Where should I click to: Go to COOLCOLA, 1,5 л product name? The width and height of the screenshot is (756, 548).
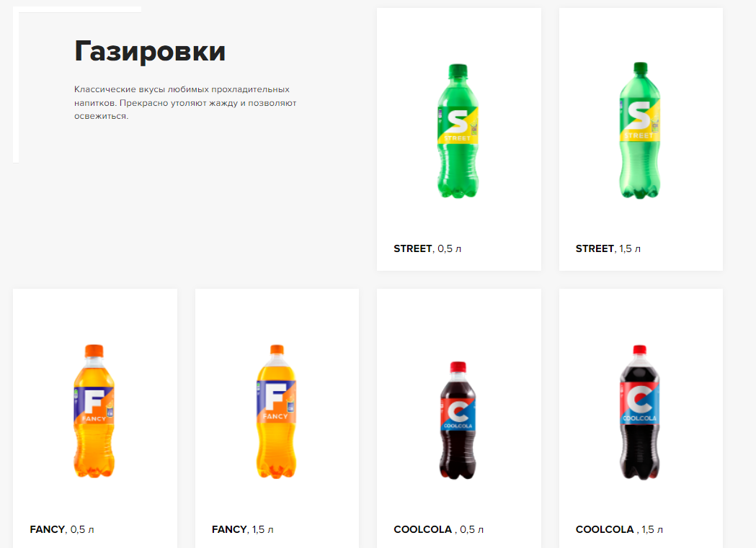pyautogui.click(x=619, y=529)
